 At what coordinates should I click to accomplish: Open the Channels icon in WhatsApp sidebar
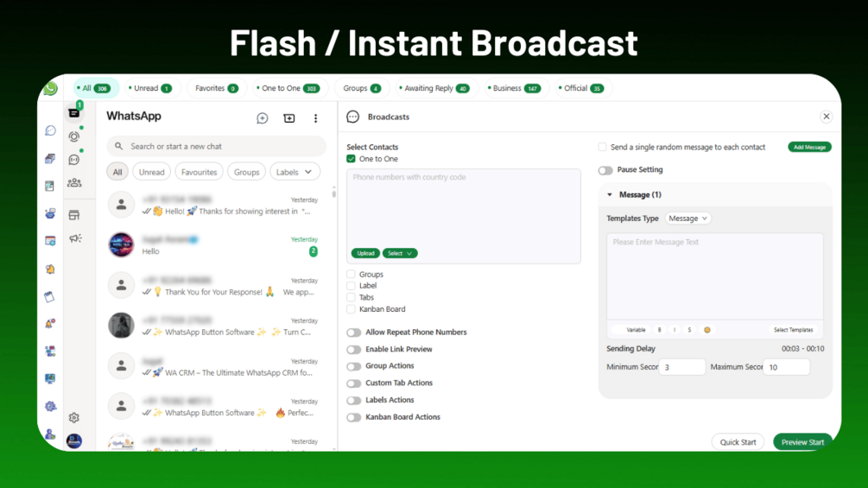point(74,159)
